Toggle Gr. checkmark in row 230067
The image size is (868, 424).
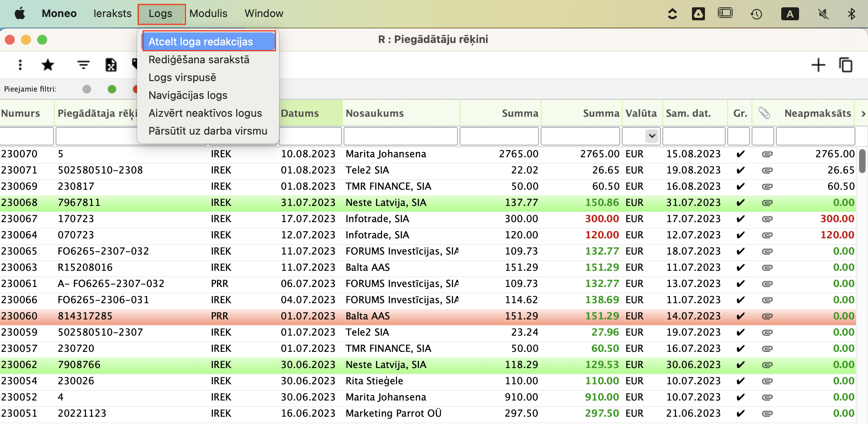(740, 219)
